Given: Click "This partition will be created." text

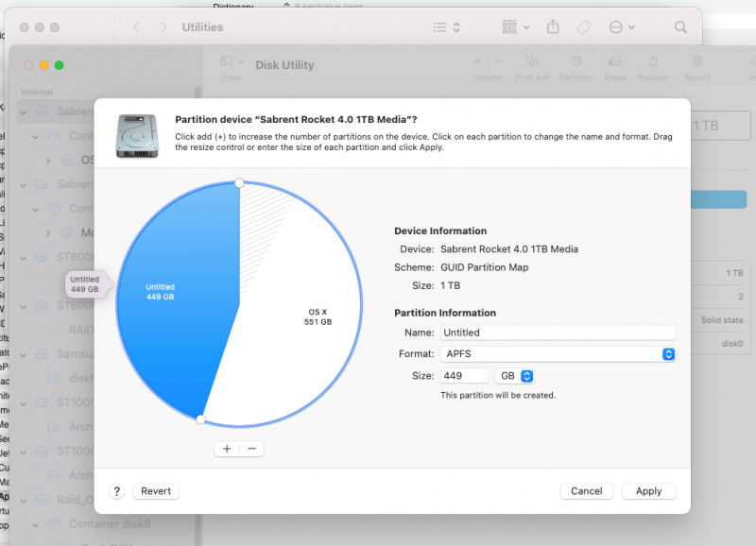Looking at the screenshot, I should pyautogui.click(x=498, y=395).
